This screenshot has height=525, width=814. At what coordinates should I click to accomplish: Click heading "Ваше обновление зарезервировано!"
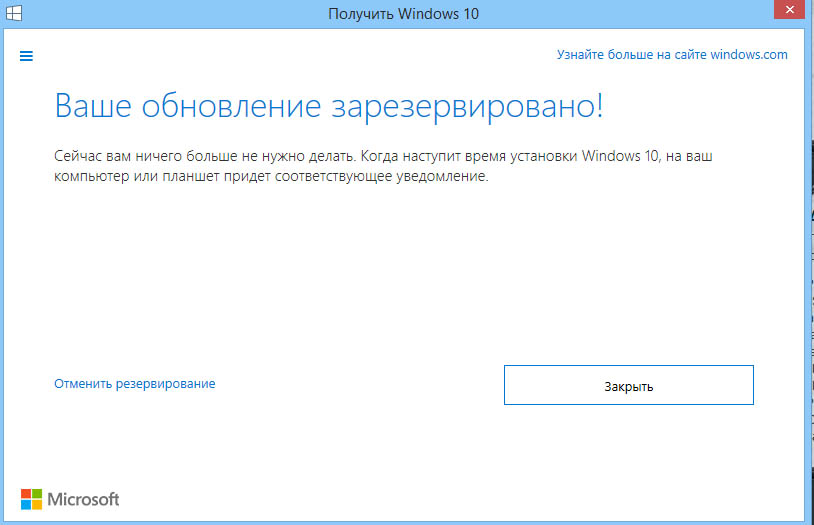329,106
